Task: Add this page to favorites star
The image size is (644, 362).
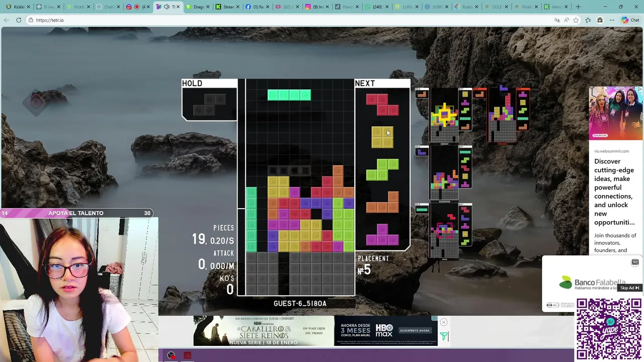Action: tap(576, 20)
